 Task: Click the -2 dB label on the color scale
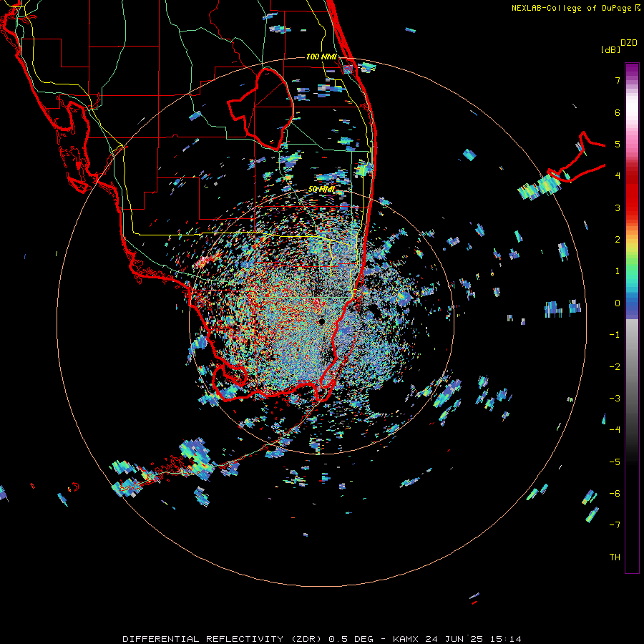point(615,367)
